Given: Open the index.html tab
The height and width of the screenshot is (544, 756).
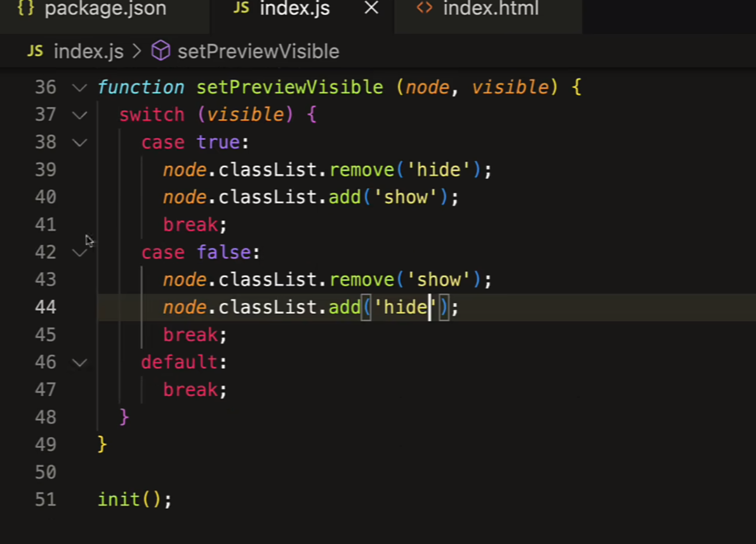Looking at the screenshot, I should [491, 9].
